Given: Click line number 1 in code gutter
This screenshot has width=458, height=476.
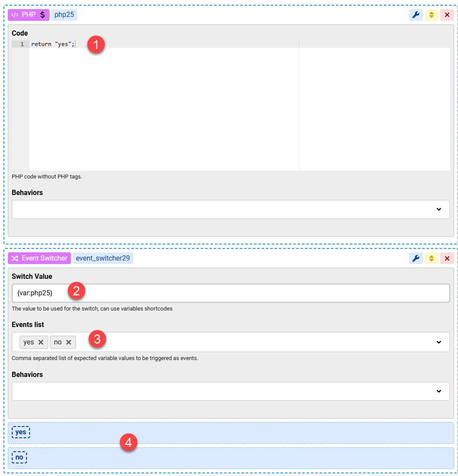Looking at the screenshot, I should (x=22, y=44).
